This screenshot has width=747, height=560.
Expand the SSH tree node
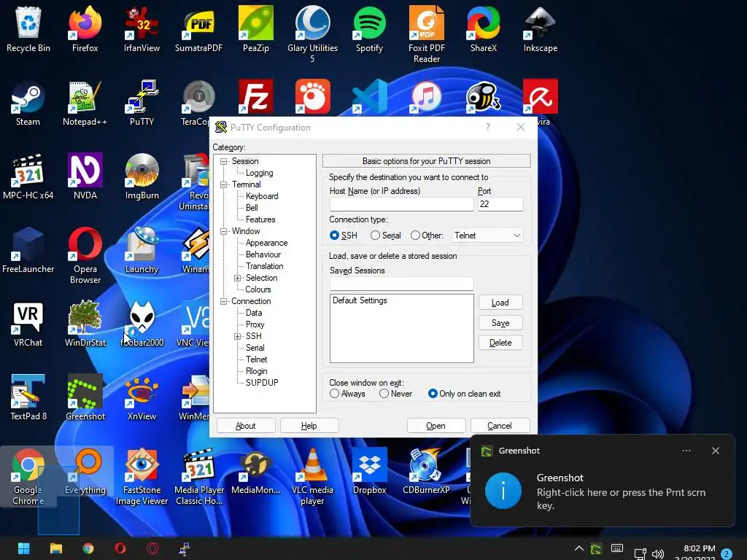click(237, 336)
